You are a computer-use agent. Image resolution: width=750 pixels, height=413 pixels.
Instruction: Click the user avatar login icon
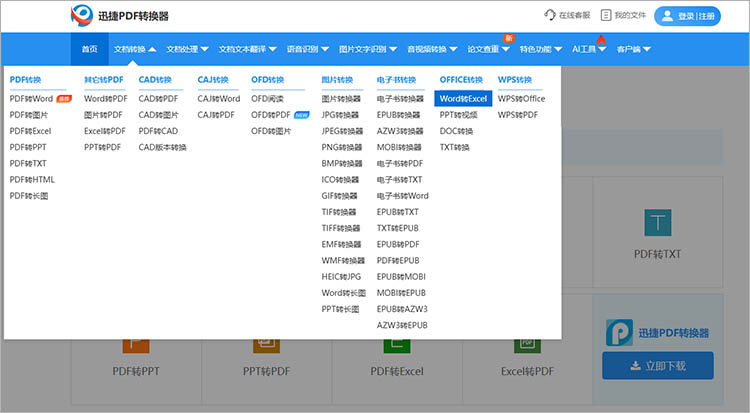point(667,16)
